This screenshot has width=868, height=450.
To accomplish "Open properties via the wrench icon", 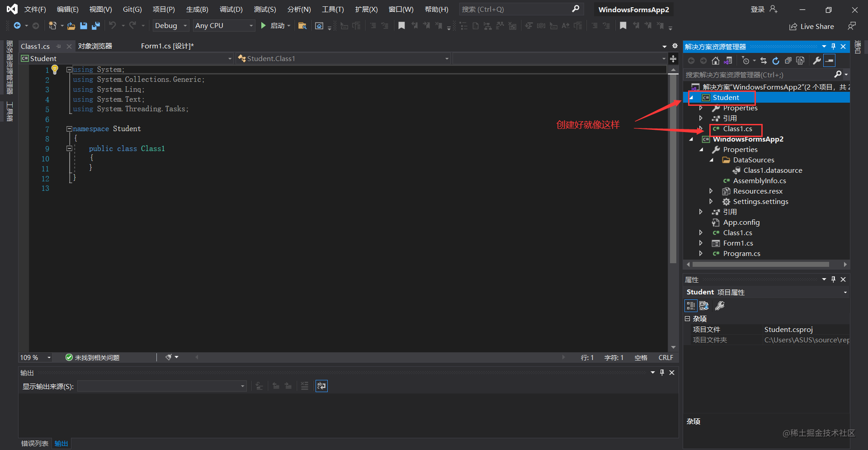I will pos(817,61).
